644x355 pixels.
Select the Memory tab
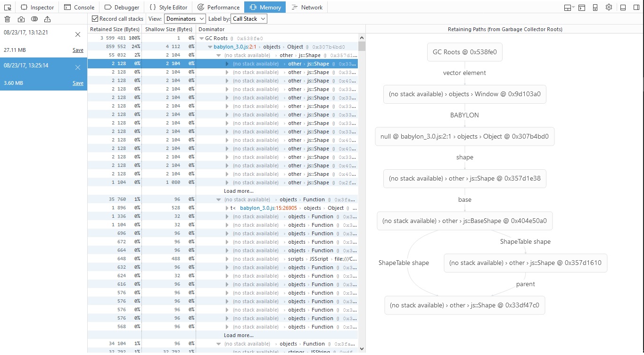[265, 7]
